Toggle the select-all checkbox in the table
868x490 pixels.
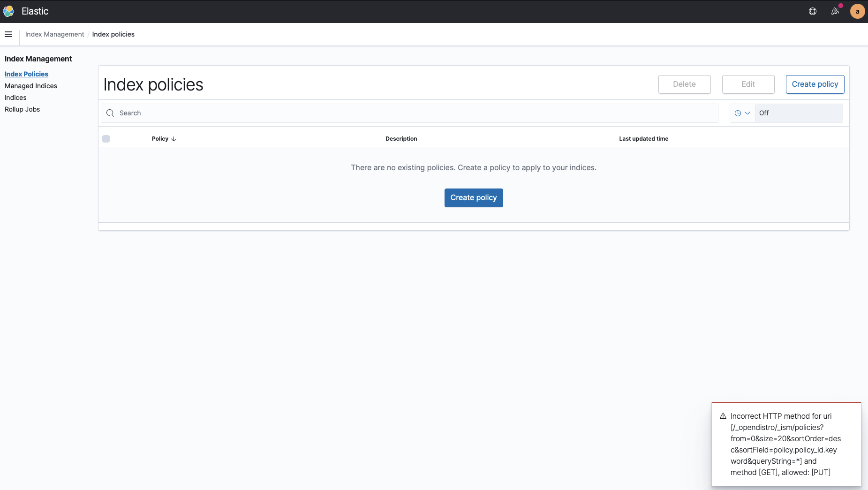tap(106, 138)
